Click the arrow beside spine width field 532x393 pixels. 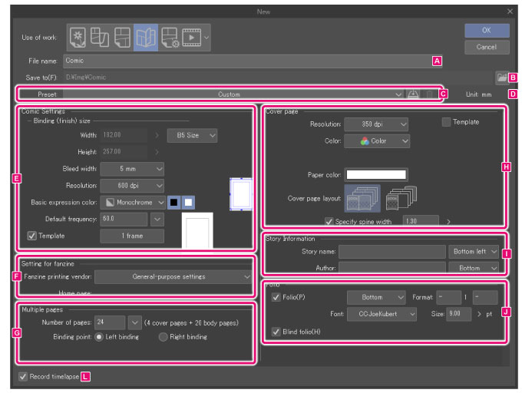point(448,222)
